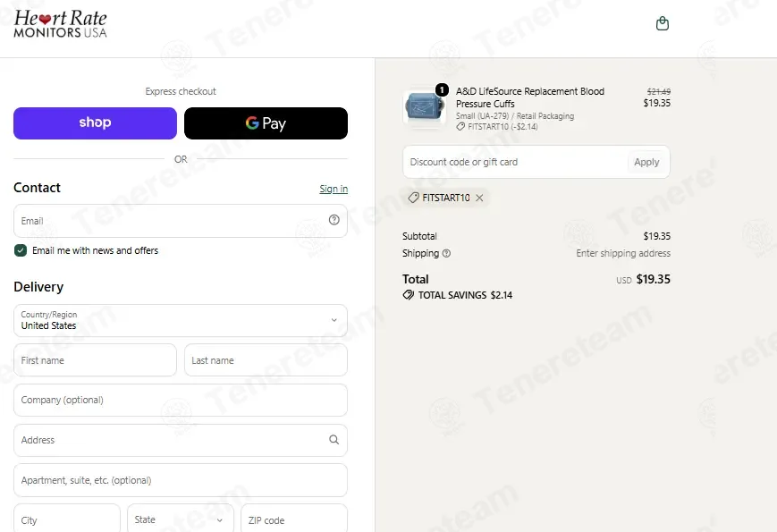The width and height of the screenshot is (777, 532).
Task: Pay with Shop express checkout button
Action: pyautogui.click(x=95, y=123)
